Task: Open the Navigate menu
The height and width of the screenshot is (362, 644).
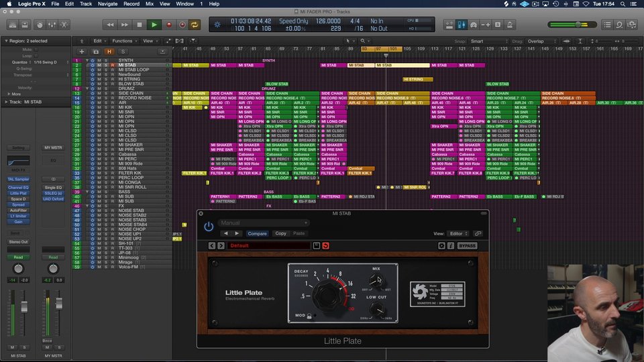Action: (x=107, y=4)
